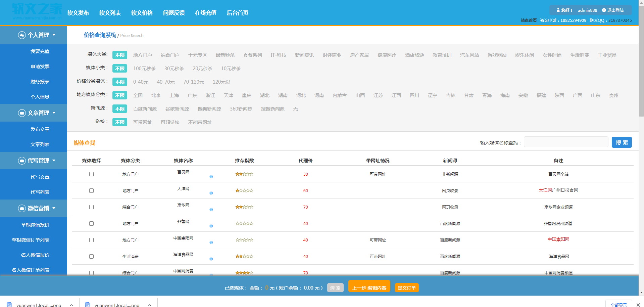Screen dimensions: 644x307
Task: Close the downloads bar with the X
Action: coord(638,305)
